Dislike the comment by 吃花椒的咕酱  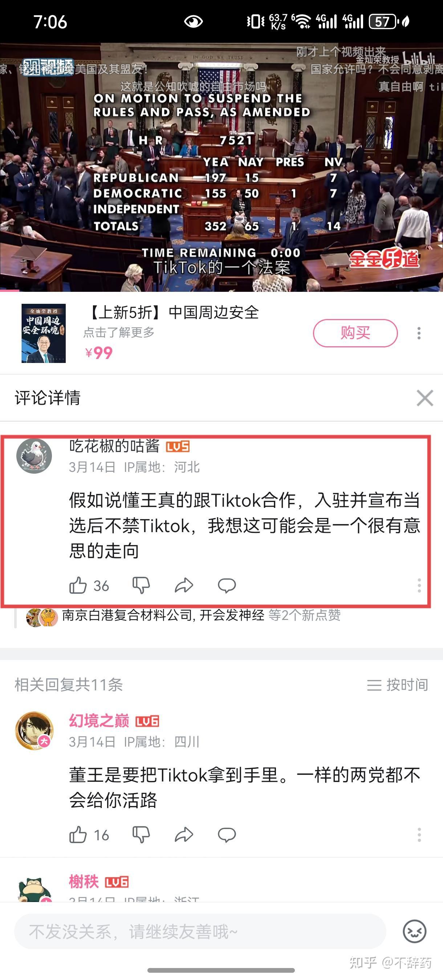pyautogui.click(x=141, y=585)
